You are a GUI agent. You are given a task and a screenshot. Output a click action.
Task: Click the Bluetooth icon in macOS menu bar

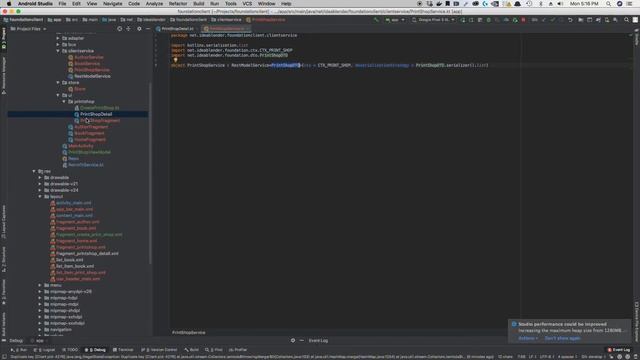(x=541, y=4)
